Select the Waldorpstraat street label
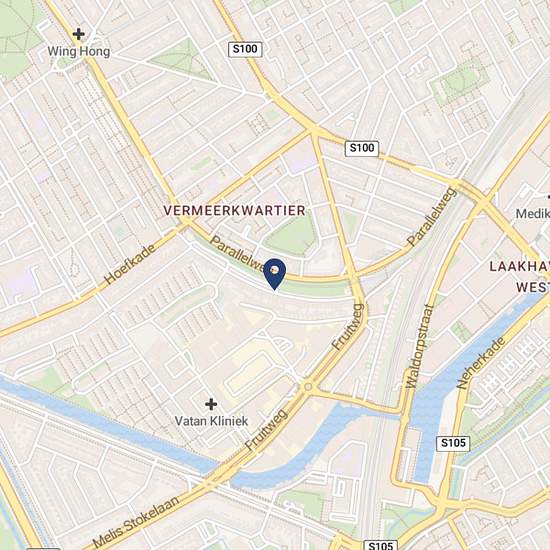The width and height of the screenshot is (550, 550). (x=420, y=346)
